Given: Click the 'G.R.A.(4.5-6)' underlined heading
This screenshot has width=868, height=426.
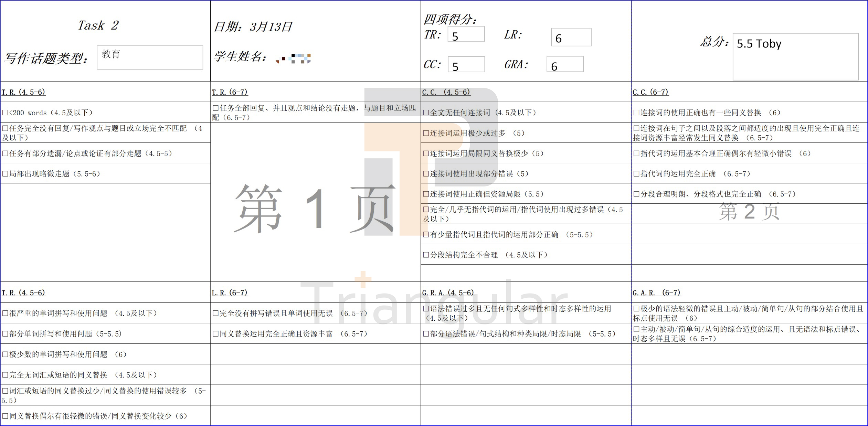Looking at the screenshot, I should click(x=448, y=293).
